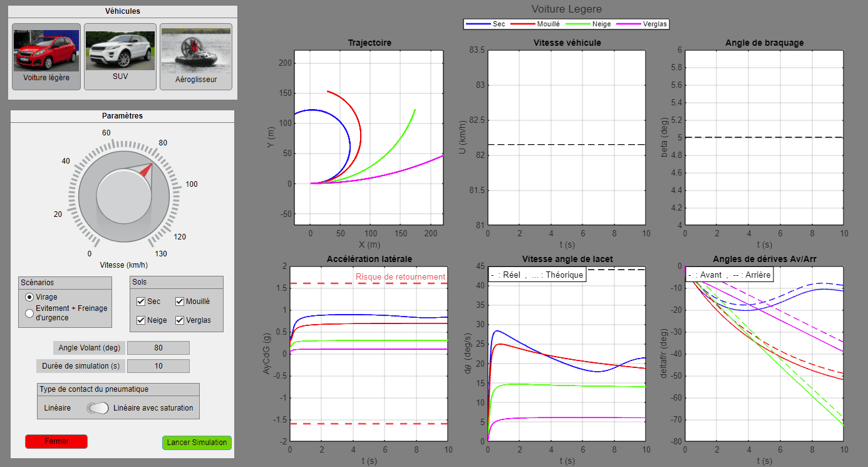Click the 20 mark on the speed dial

58,214
